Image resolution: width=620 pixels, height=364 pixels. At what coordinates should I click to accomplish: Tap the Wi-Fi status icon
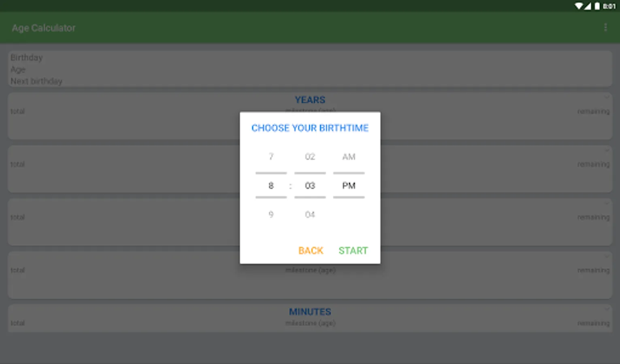click(579, 6)
